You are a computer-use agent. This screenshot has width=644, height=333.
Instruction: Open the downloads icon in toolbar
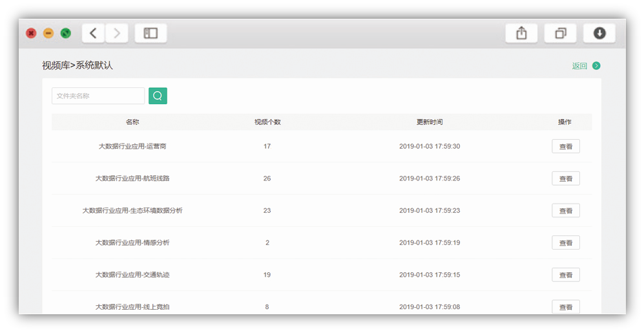point(599,34)
